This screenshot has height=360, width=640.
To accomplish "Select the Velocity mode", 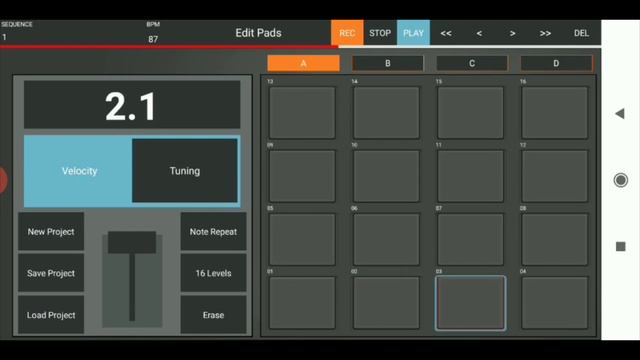I will (x=79, y=171).
